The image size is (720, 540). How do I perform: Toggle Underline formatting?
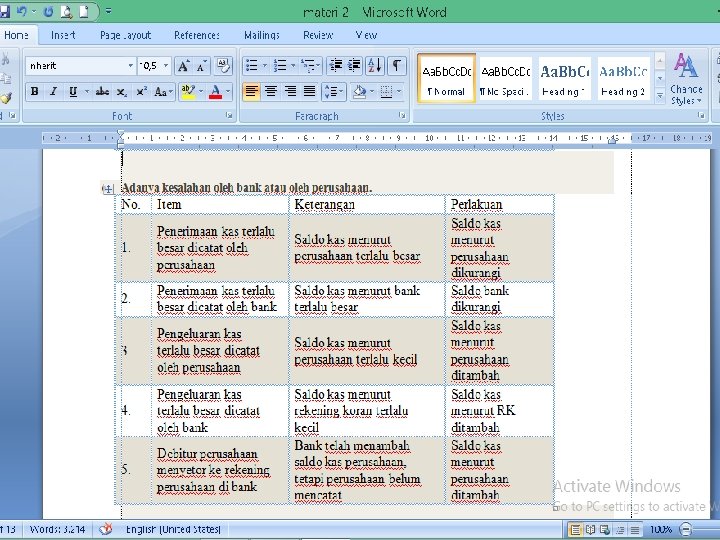pyautogui.click(x=73, y=91)
